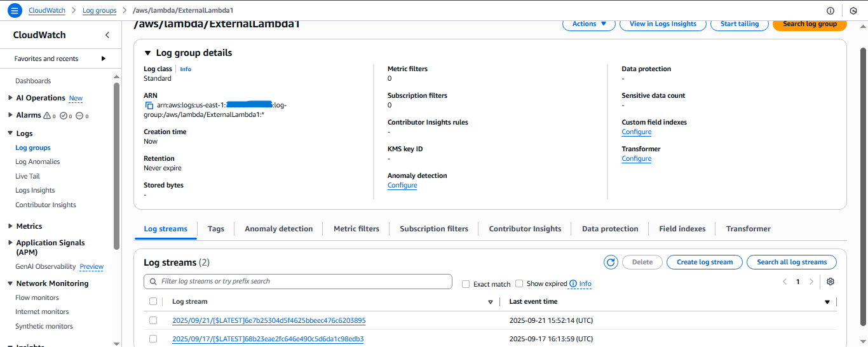Select the 2025/09/21 log stream checkbox
The height and width of the screenshot is (347, 868).
click(153, 320)
